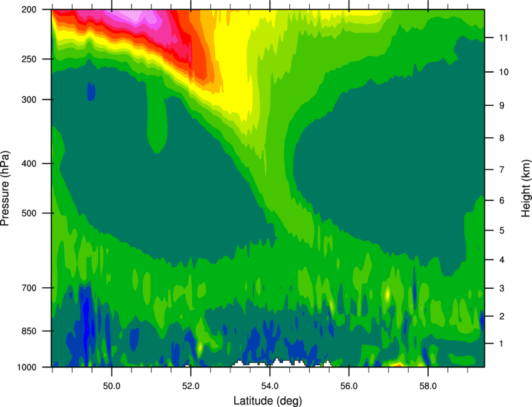Pick the 8 km height label
This screenshot has height=407, width=532.
click(x=502, y=138)
